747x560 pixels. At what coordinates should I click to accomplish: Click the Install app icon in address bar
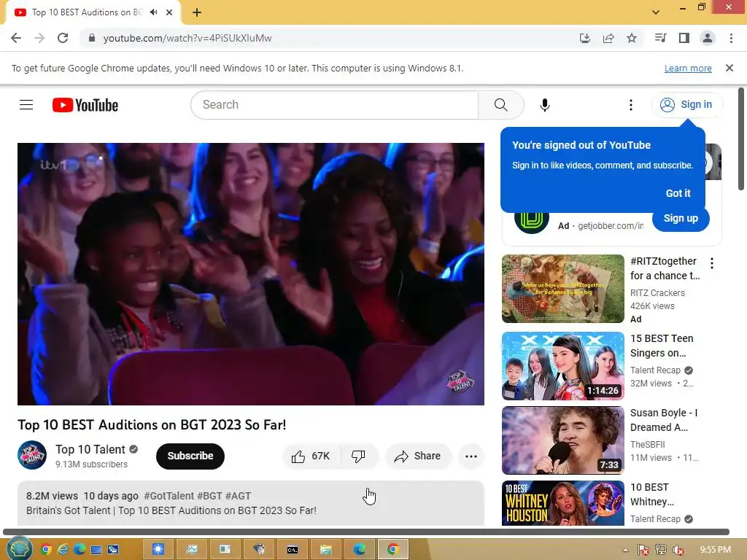[584, 38]
